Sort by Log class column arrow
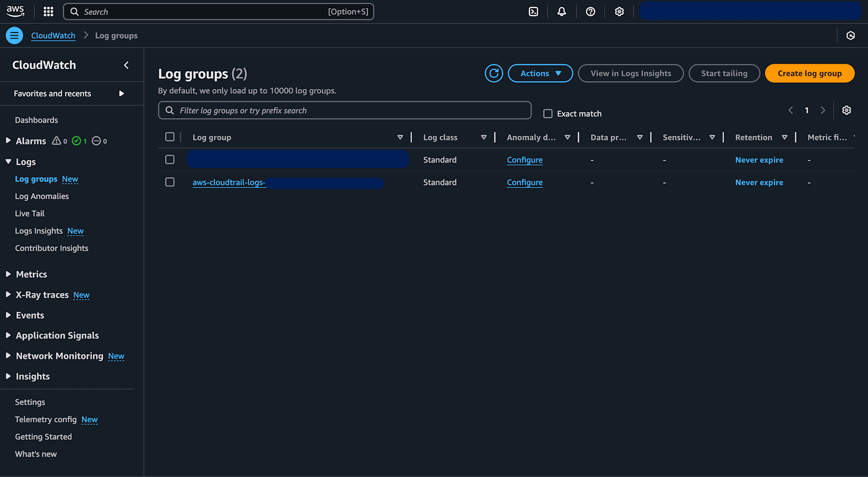The image size is (868, 477). pos(484,138)
